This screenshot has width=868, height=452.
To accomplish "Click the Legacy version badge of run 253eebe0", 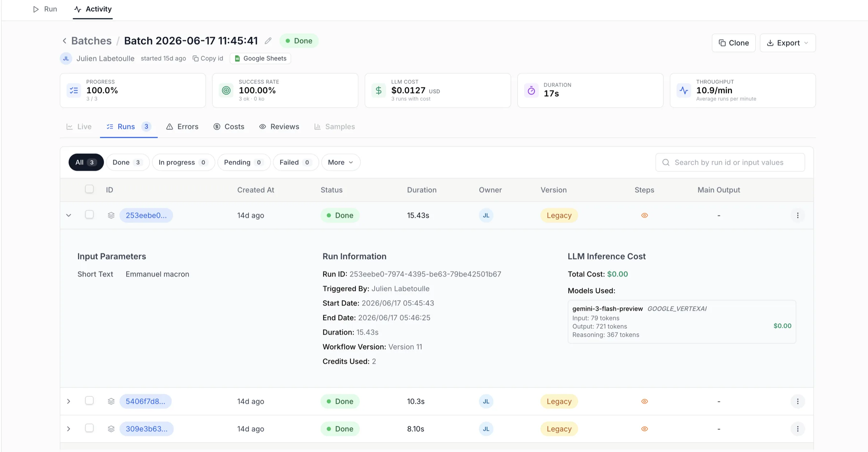I will tap(559, 215).
